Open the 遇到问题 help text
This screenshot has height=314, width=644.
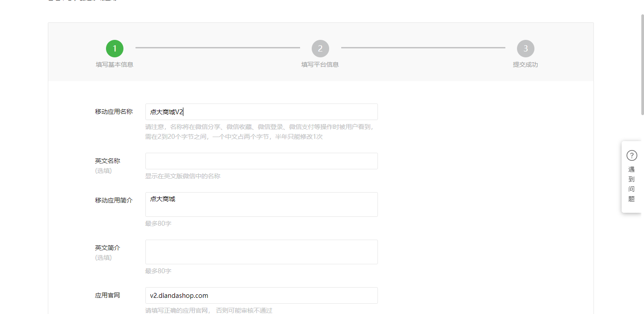pyautogui.click(x=631, y=184)
